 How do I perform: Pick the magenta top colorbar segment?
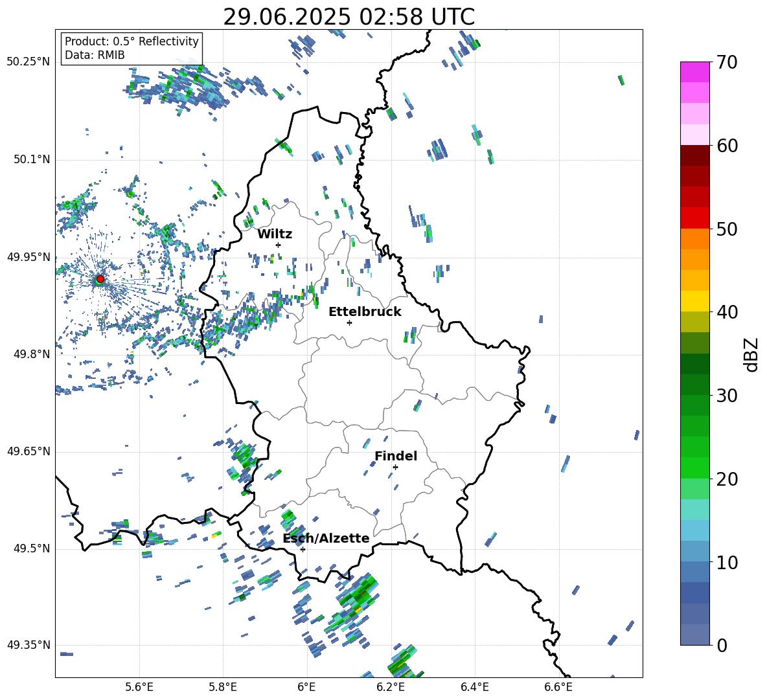695,72
